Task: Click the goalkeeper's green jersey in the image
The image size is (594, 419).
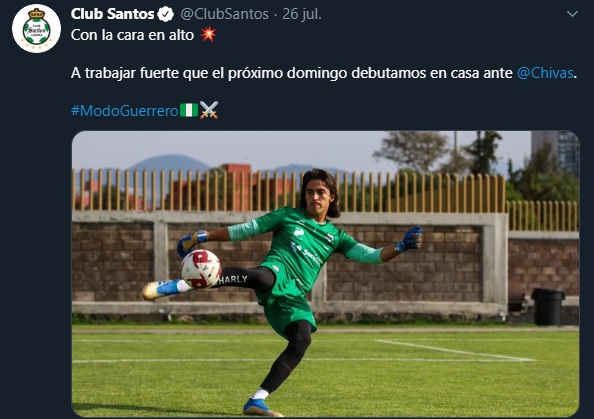Action: [303, 246]
